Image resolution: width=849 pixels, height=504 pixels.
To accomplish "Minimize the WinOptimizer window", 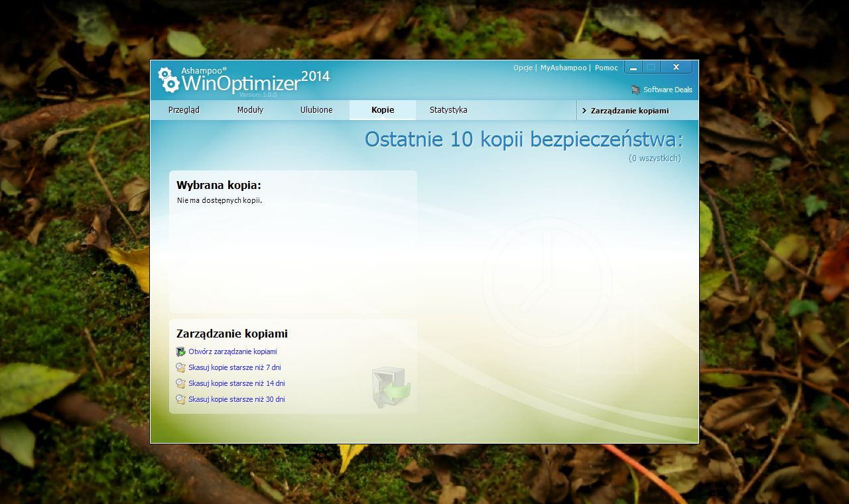I will [633, 68].
